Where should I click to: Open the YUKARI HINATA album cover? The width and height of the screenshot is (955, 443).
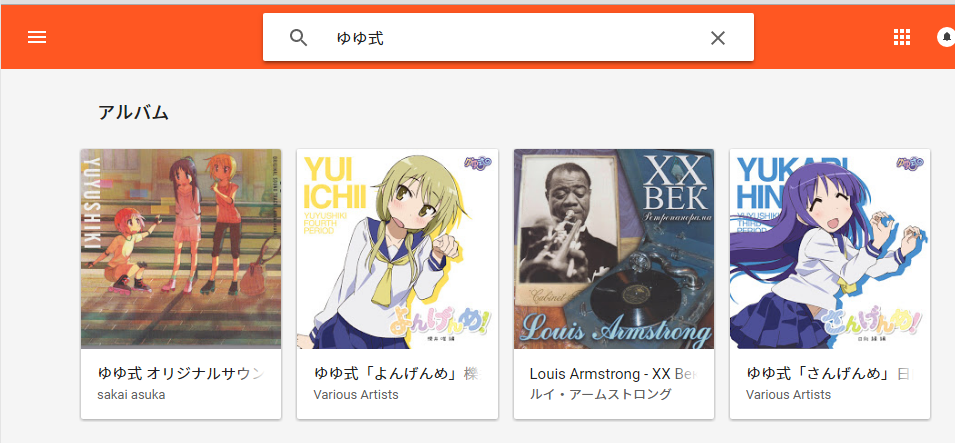pos(830,249)
